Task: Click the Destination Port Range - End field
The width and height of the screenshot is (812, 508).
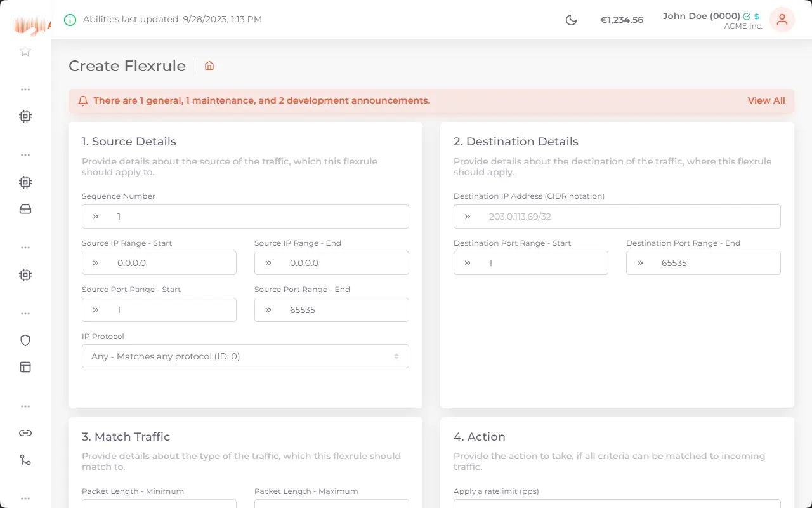Action: pos(714,263)
